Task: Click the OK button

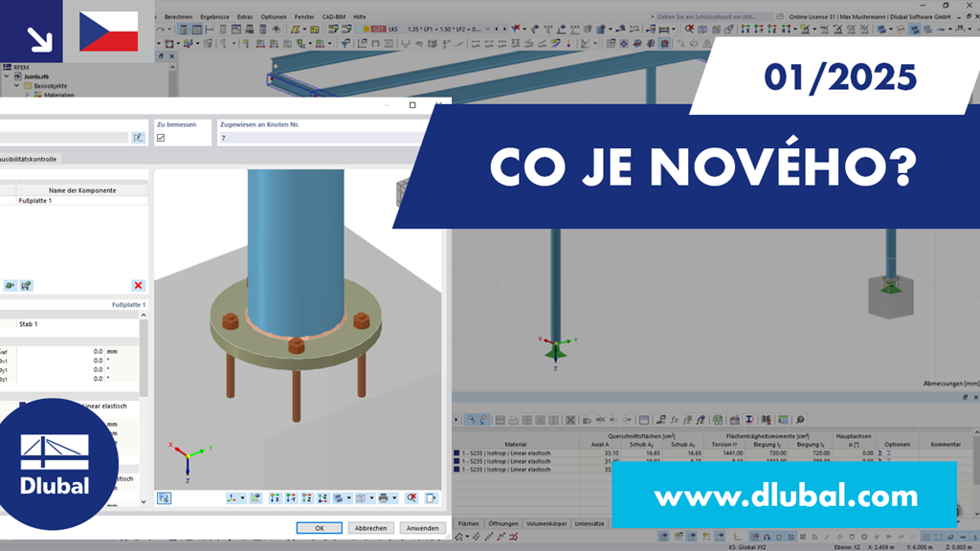Action: click(x=320, y=528)
